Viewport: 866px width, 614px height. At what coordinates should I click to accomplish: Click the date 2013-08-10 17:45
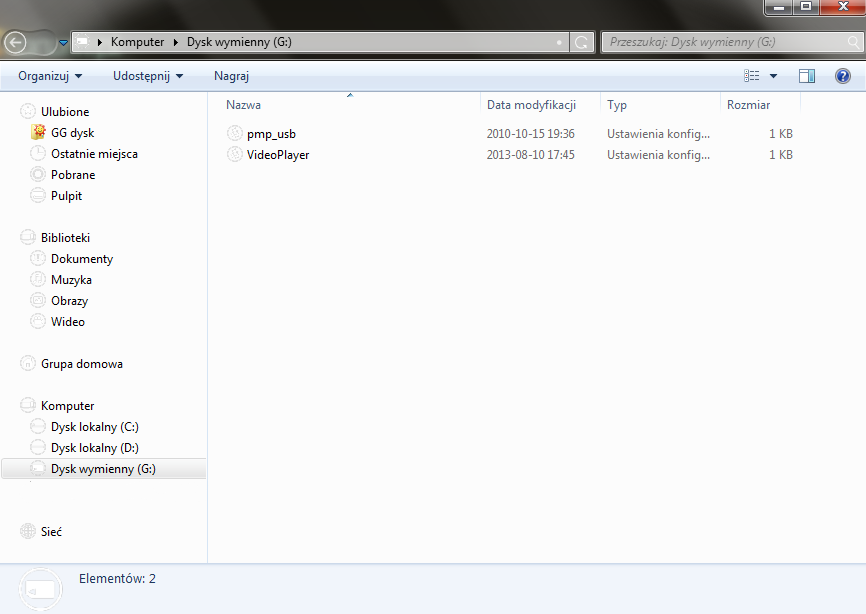(x=530, y=155)
